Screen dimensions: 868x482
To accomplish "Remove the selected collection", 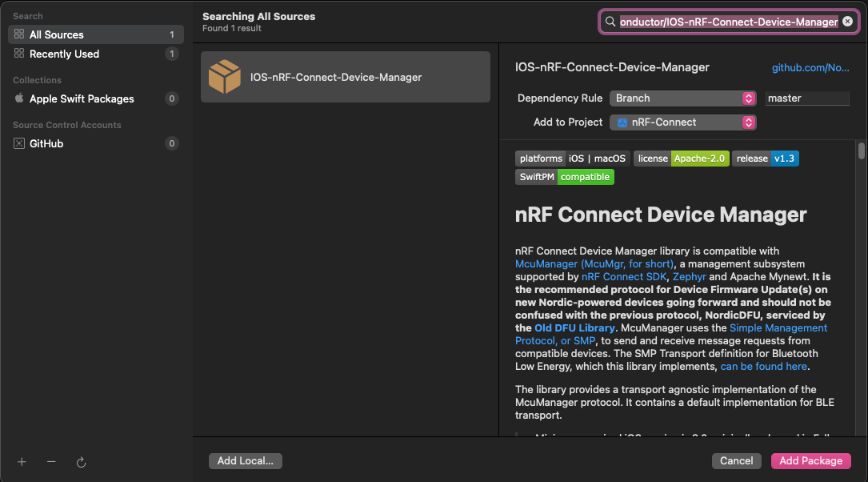I will coord(51,462).
